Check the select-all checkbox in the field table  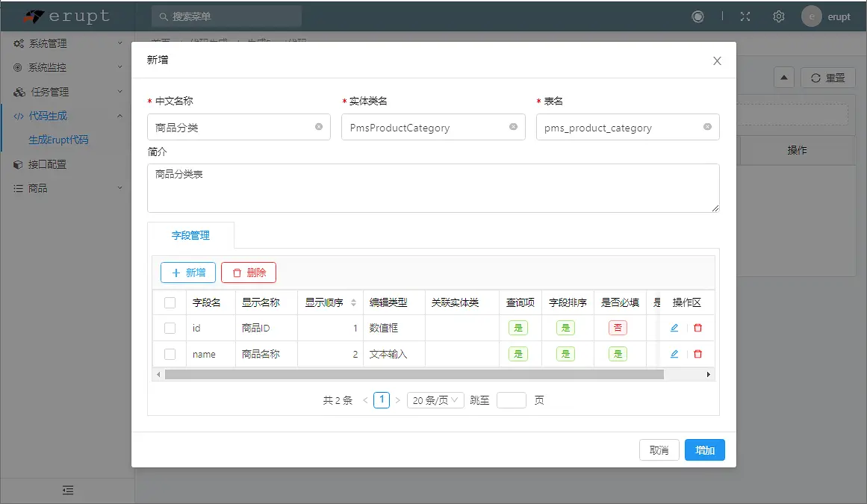click(169, 302)
